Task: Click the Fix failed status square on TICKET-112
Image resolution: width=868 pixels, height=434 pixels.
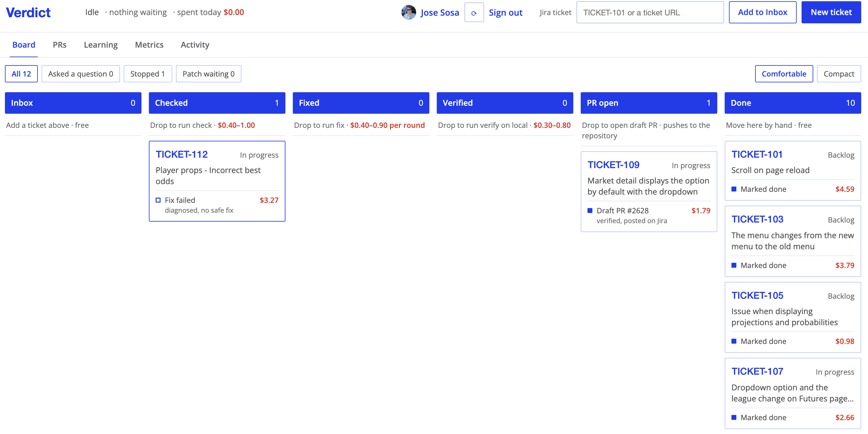Action: click(158, 200)
